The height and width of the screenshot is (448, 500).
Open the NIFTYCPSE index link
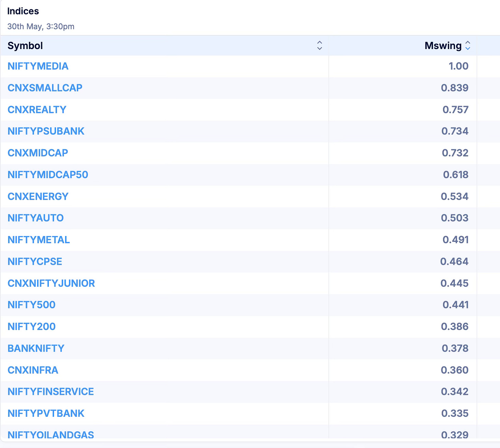[x=35, y=261]
